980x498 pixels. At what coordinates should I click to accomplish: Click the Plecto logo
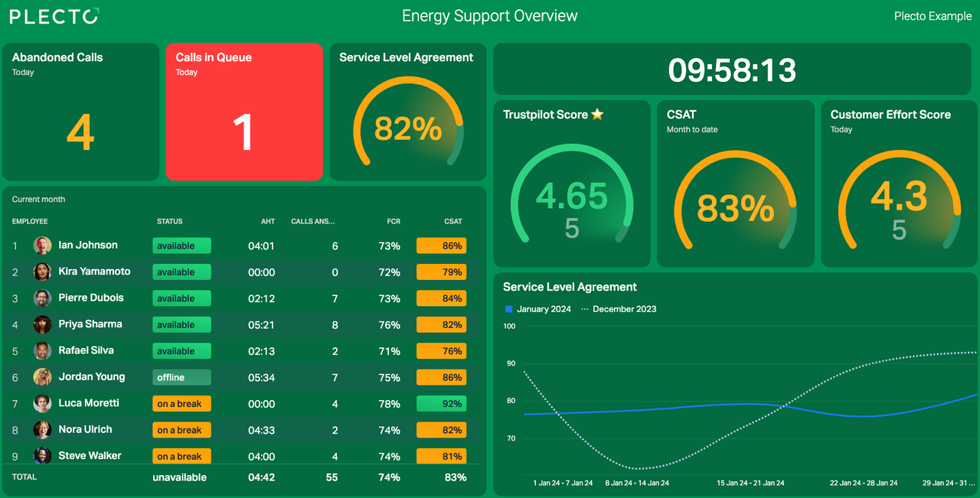point(54,15)
